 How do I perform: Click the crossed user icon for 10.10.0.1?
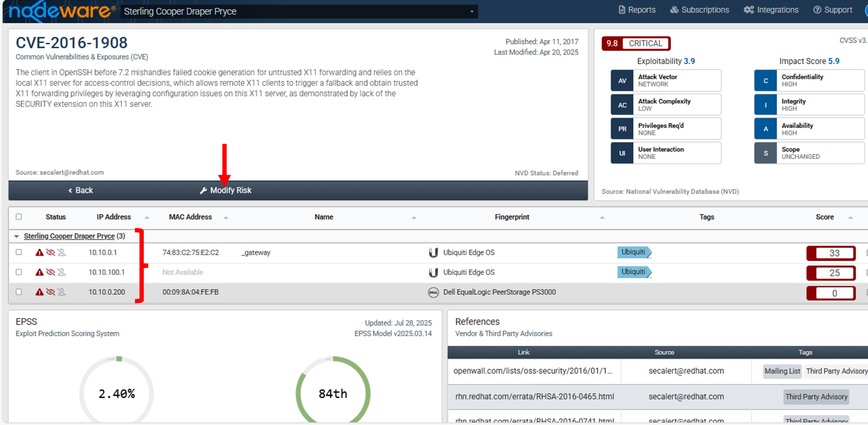click(62, 252)
